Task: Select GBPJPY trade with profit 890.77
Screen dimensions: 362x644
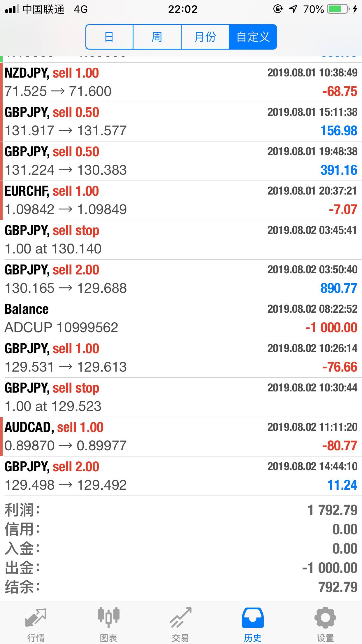Action: (x=181, y=279)
